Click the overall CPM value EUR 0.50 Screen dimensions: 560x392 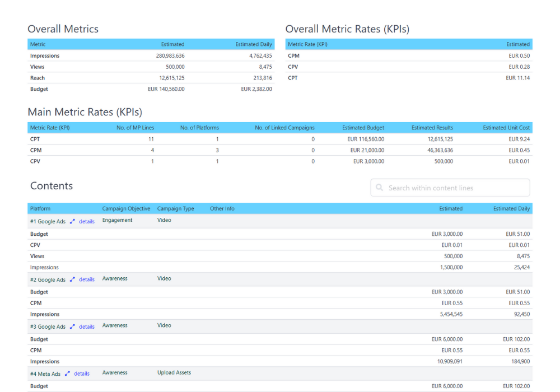519,55
